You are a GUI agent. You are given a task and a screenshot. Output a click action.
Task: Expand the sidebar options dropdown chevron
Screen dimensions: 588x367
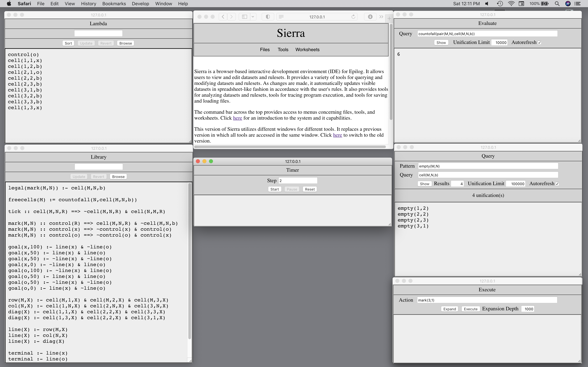point(253,17)
